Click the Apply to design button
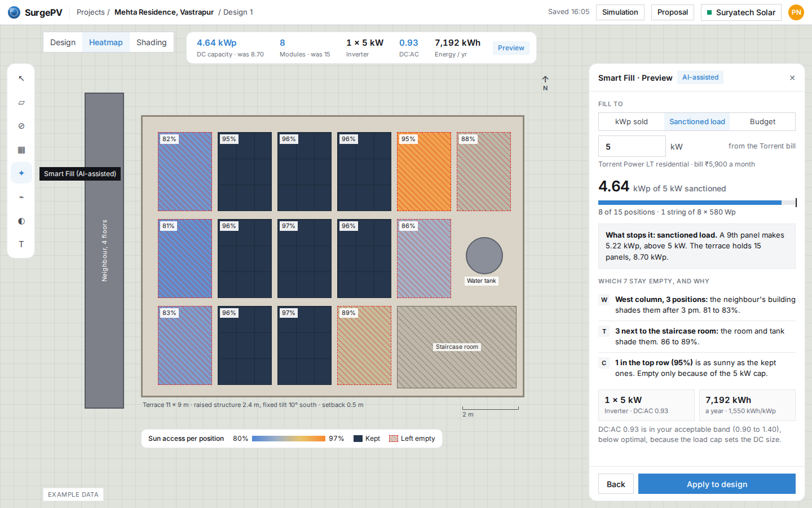 point(717,484)
